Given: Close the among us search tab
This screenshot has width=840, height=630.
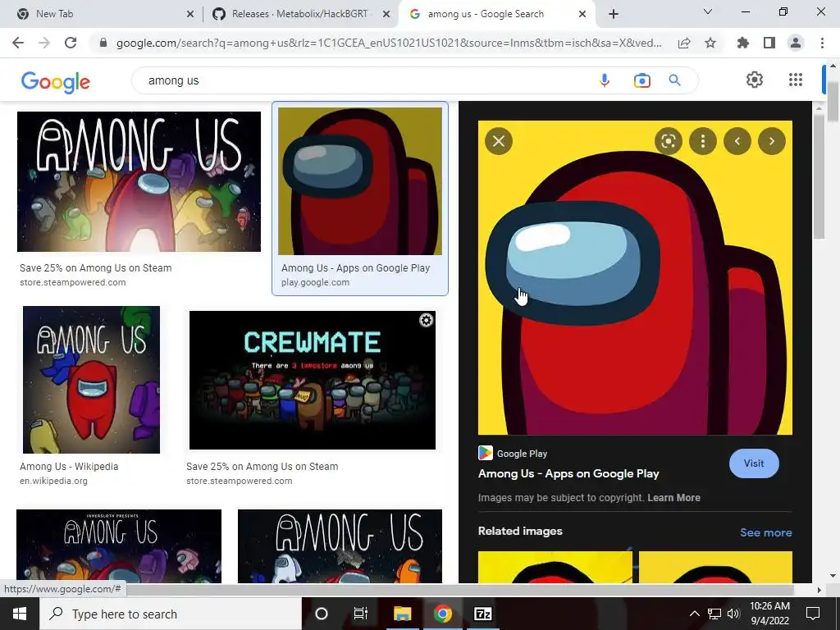Looking at the screenshot, I should coord(582,14).
